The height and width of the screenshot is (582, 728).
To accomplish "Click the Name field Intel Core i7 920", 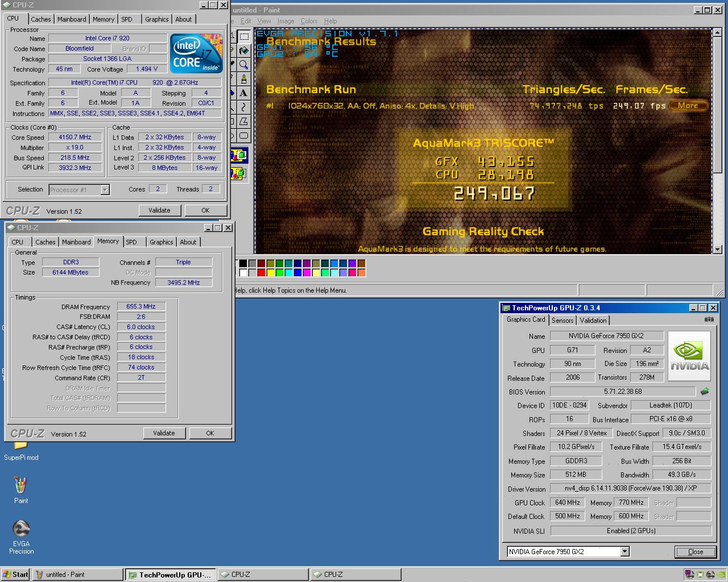I will click(107, 38).
